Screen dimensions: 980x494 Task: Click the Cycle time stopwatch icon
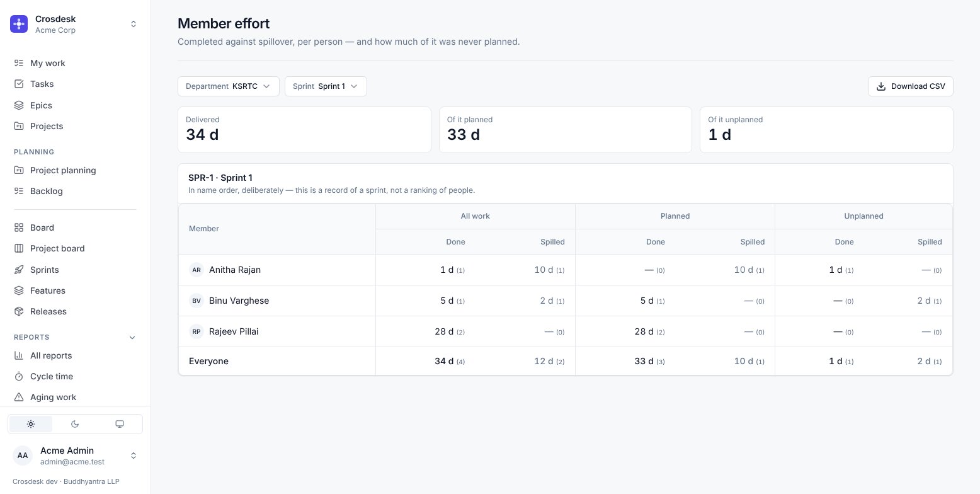(19, 376)
